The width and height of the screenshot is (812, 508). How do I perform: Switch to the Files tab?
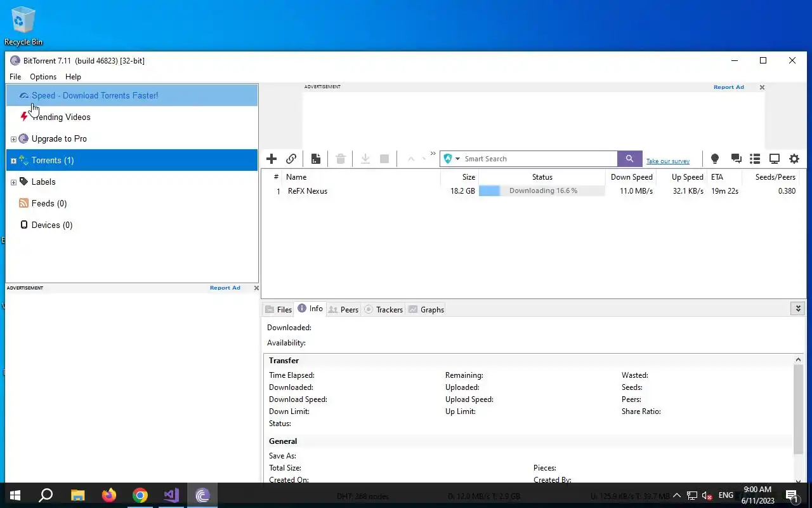point(278,309)
